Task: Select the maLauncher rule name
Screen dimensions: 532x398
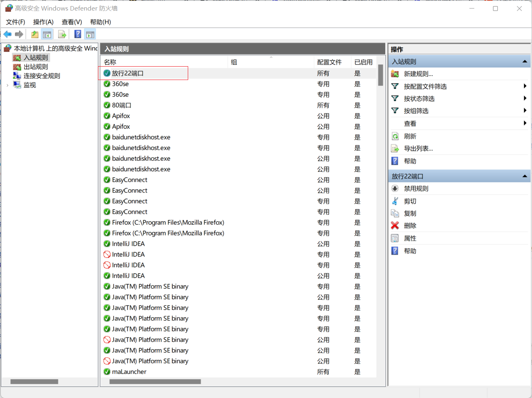Action: coord(129,372)
